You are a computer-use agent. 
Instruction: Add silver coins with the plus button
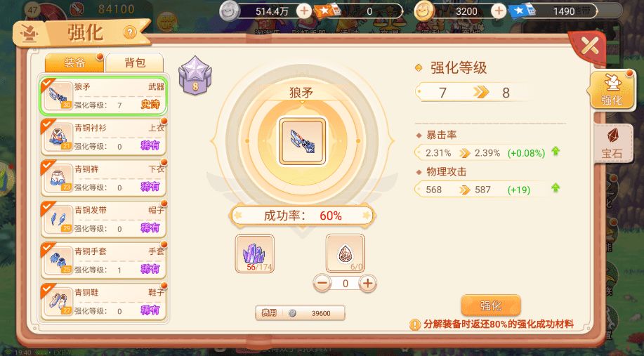tap(304, 11)
